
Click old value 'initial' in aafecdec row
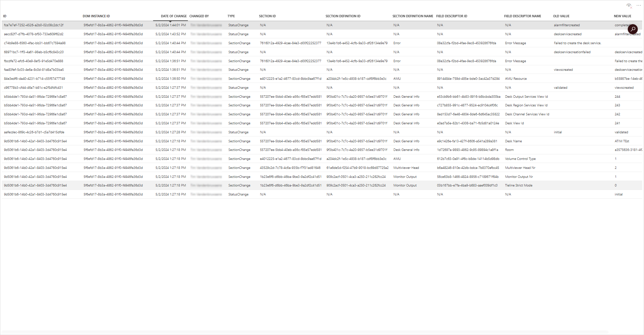click(x=558, y=132)
